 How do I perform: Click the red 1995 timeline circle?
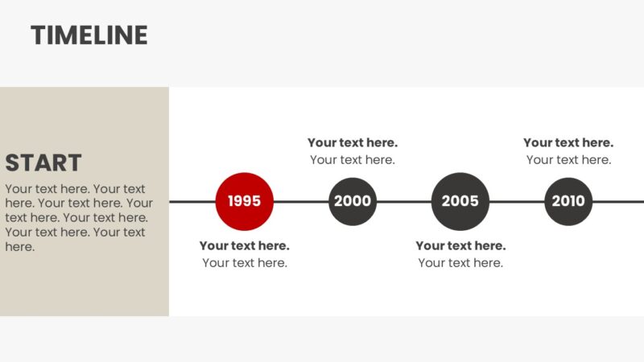pos(245,201)
